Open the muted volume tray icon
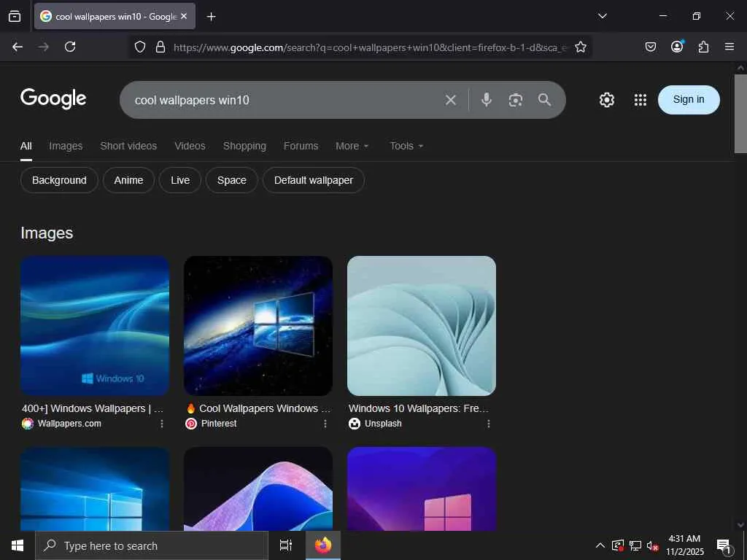The image size is (747, 560). pos(653,545)
